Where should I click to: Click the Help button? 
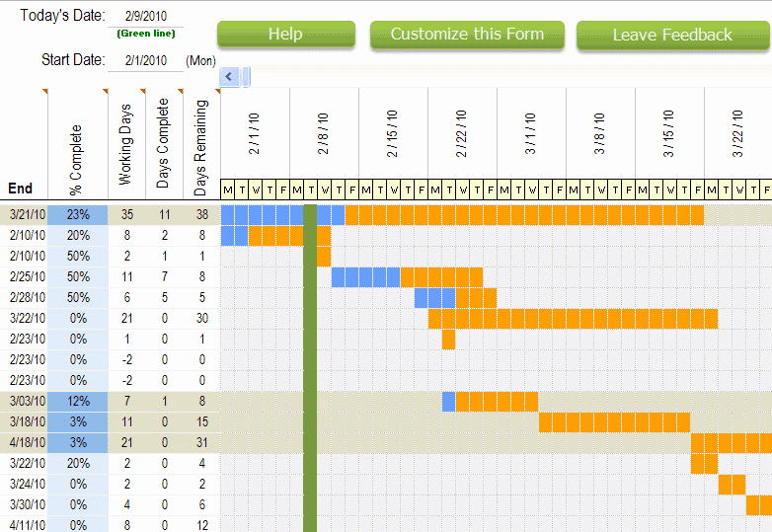(286, 35)
